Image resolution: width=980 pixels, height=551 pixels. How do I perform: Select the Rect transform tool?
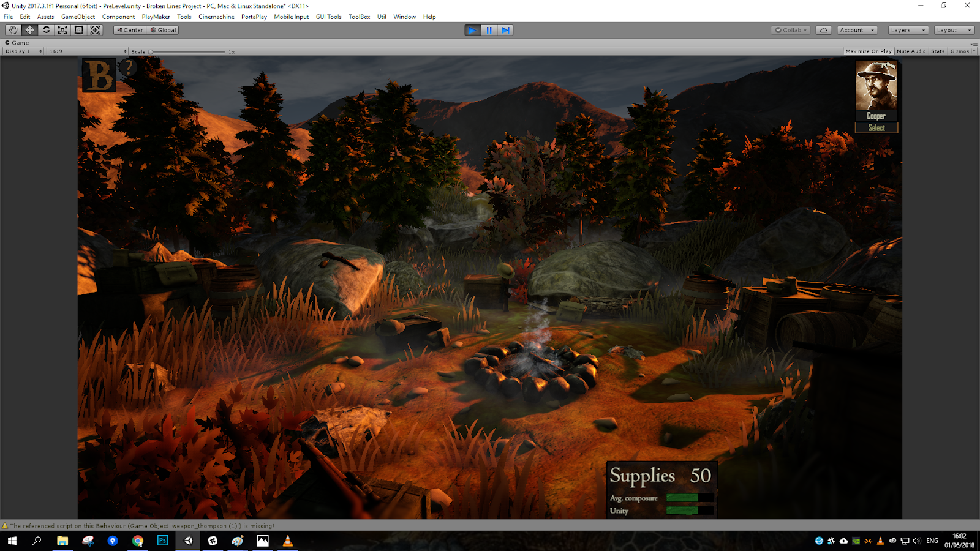[x=79, y=30]
